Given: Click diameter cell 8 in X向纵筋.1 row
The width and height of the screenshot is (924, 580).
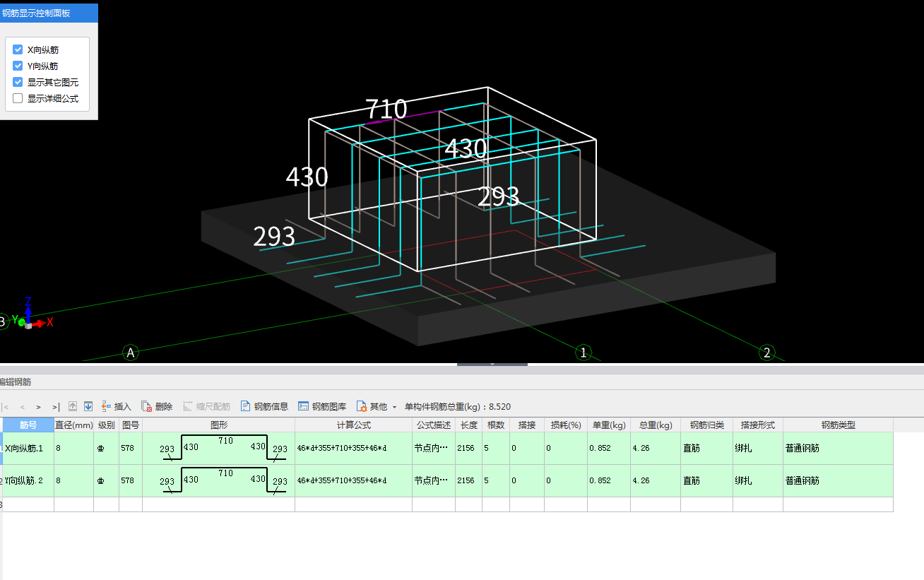Looking at the screenshot, I should 74,448.
